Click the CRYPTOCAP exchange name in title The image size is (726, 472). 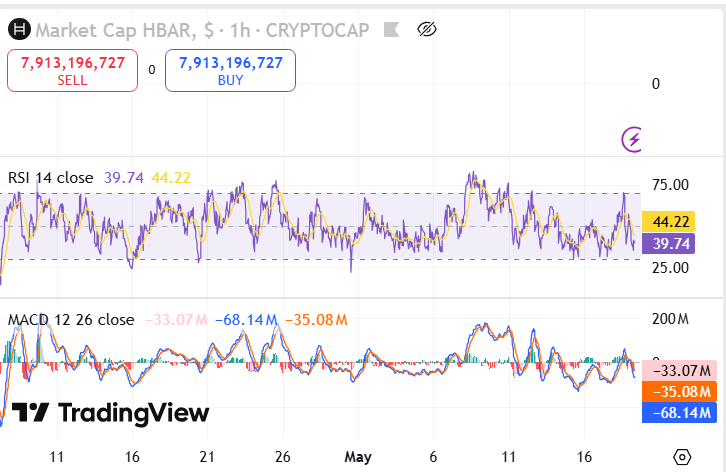pyautogui.click(x=317, y=31)
